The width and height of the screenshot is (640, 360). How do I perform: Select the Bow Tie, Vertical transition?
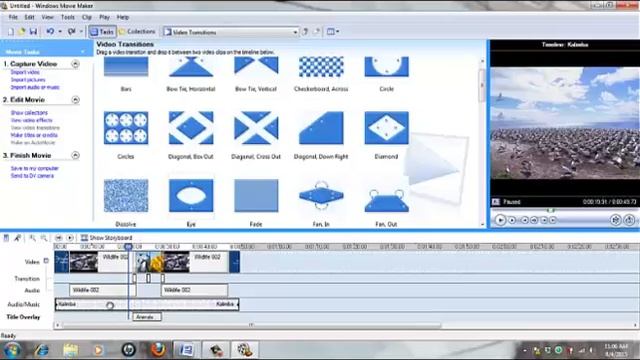256,67
